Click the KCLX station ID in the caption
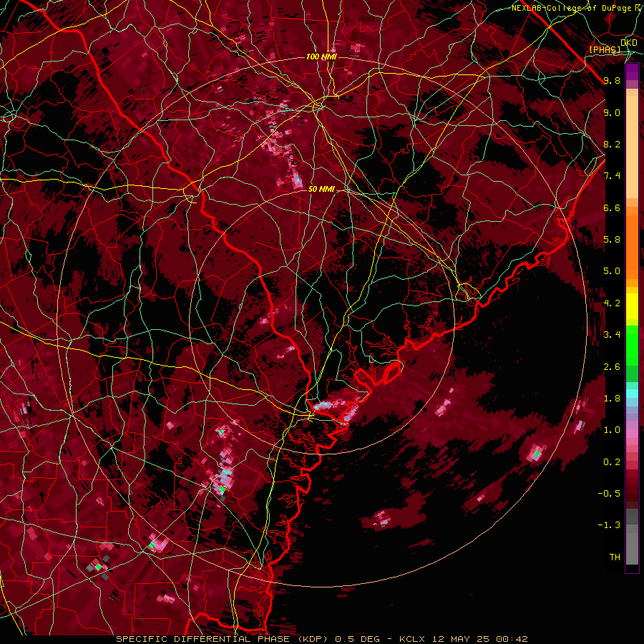 click(x=413, y=639)
